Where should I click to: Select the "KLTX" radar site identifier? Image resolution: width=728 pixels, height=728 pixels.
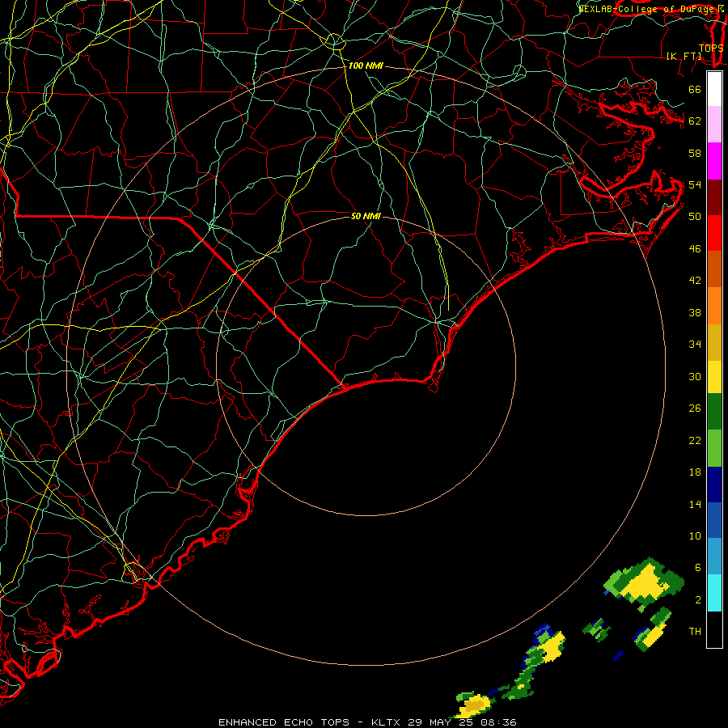point(387,722)
